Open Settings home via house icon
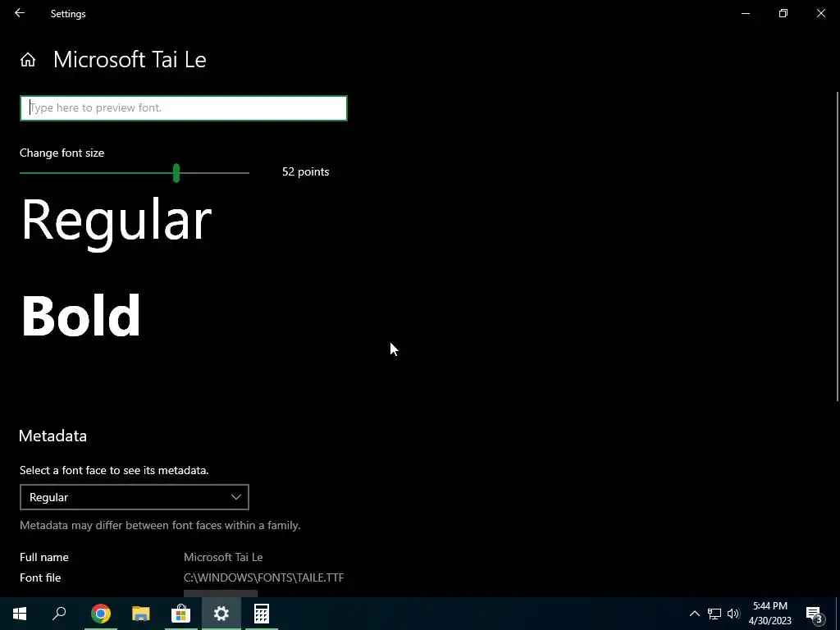 point(28,59)
